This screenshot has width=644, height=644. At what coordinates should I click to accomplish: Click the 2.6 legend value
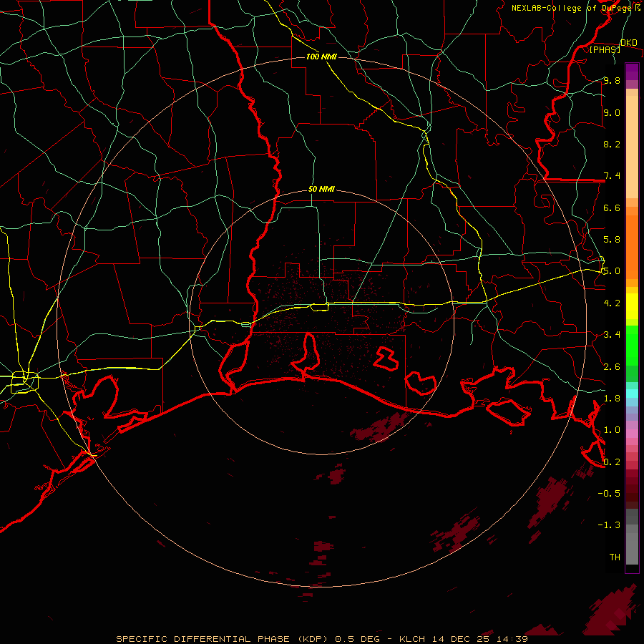612,367
